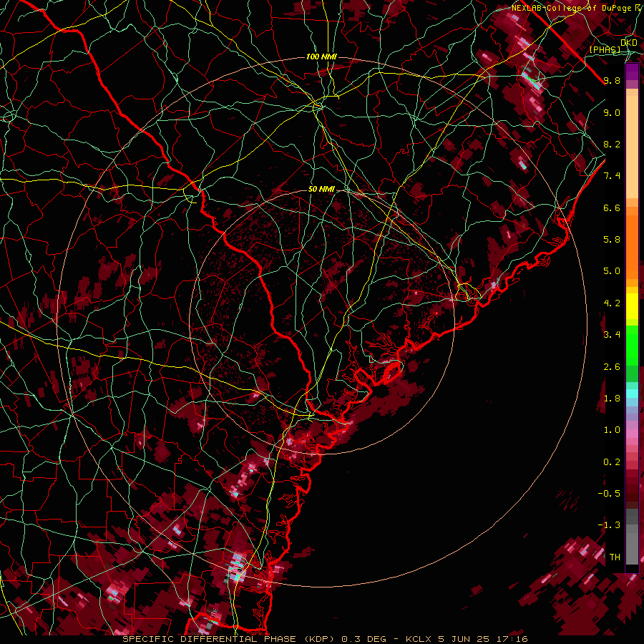Click the 9.8 value on the color scale
The image size is (644, 644).
tap(612, 80)
